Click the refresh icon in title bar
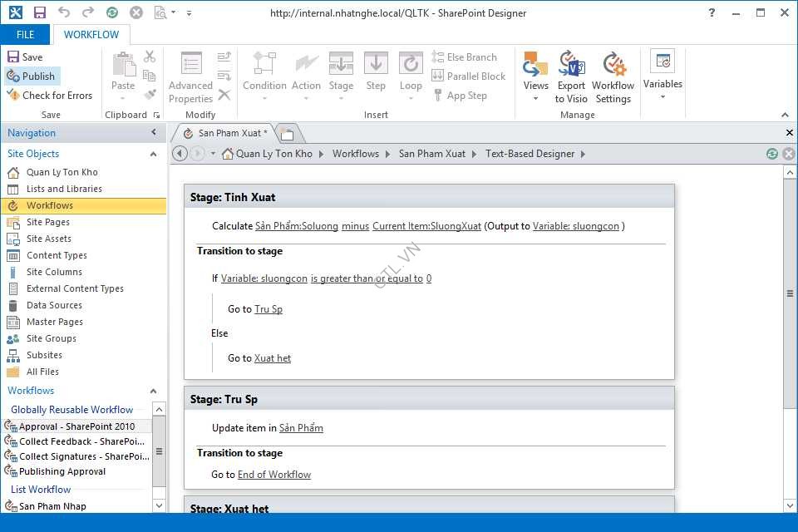798x532 pixels. pos(112,13)
